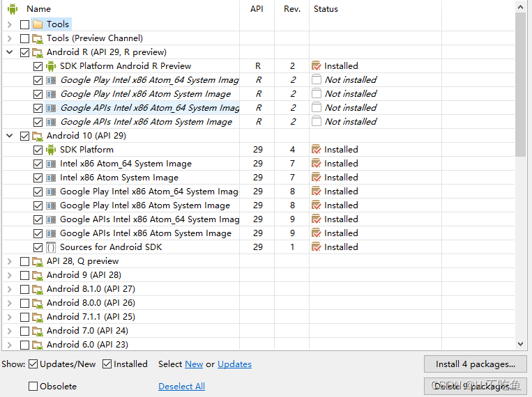This screenshot has width=532, height=397.
Task: Select the Android 7.0 (API 24) row label
Action: click(87, 331)
